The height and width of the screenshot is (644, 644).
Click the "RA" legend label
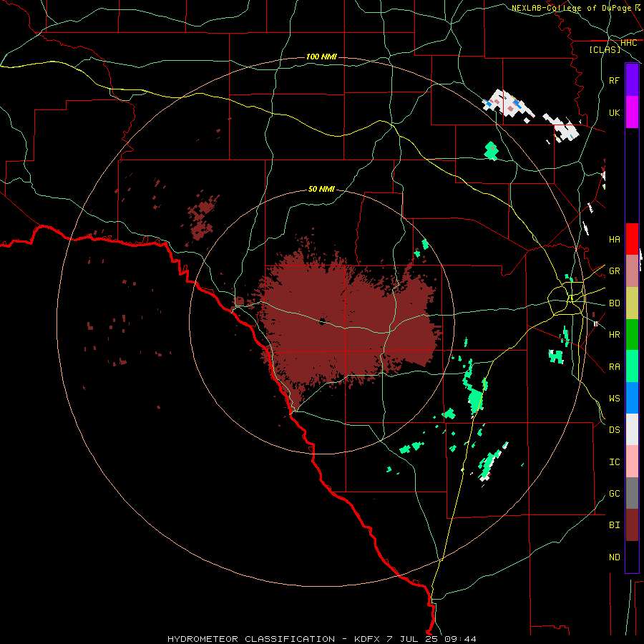(x=615, y=367)
